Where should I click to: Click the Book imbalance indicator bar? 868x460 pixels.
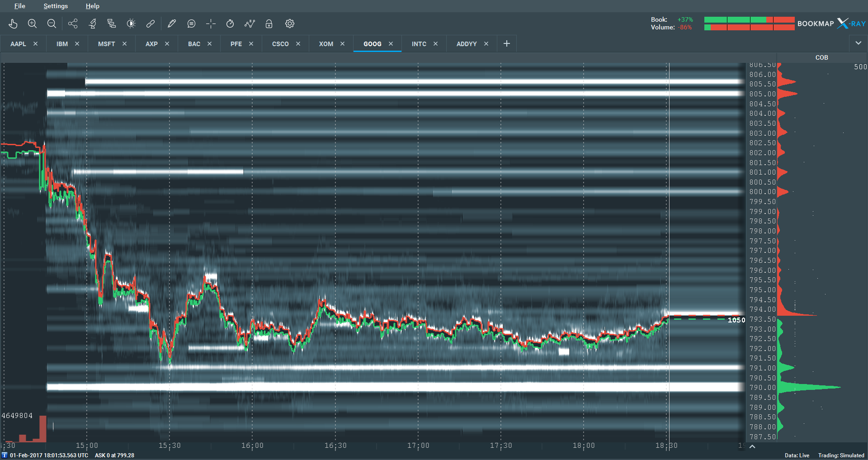(x=749, y=19)
